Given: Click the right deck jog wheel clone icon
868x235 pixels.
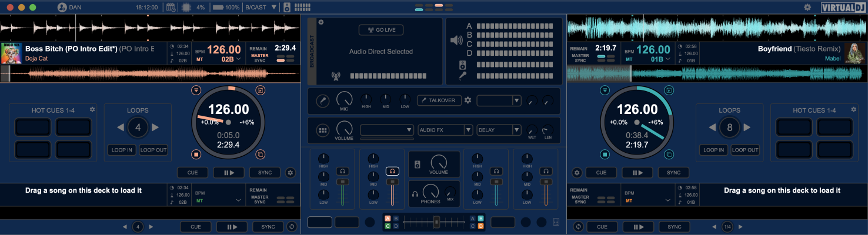Looking at the screenshot, I should coord(669,155).
